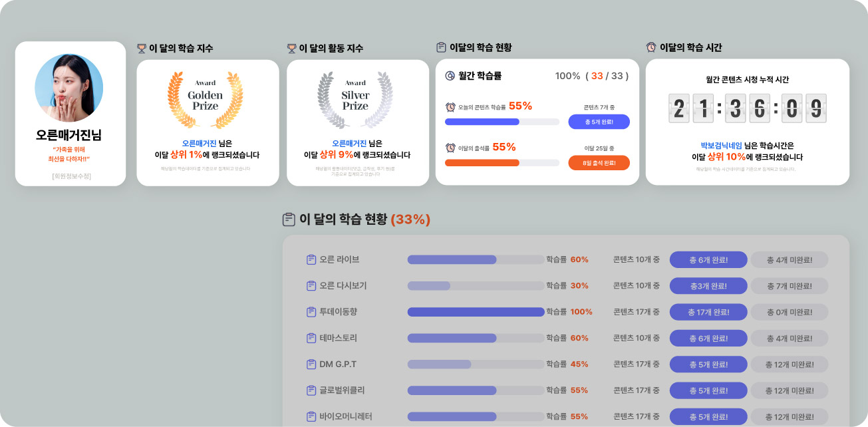Image resolution: width=868 pixels, height=427 pixels.
Task: Click clipboard icon next to 투데이동향
Action: (x=311, y=312)
